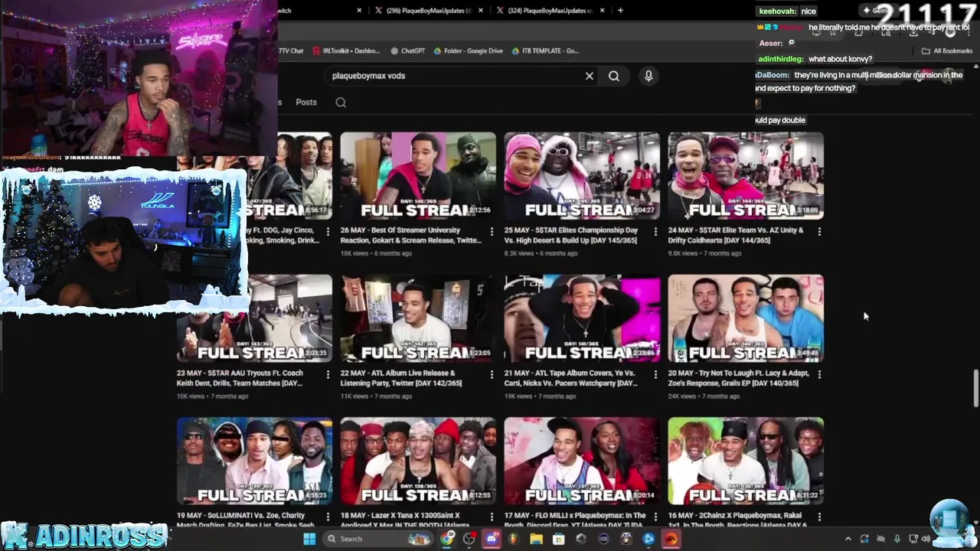Open options menu for 17 MAY FLO MILLI video
Viewport: 980px width, 551px height.
tap(656, 517)
